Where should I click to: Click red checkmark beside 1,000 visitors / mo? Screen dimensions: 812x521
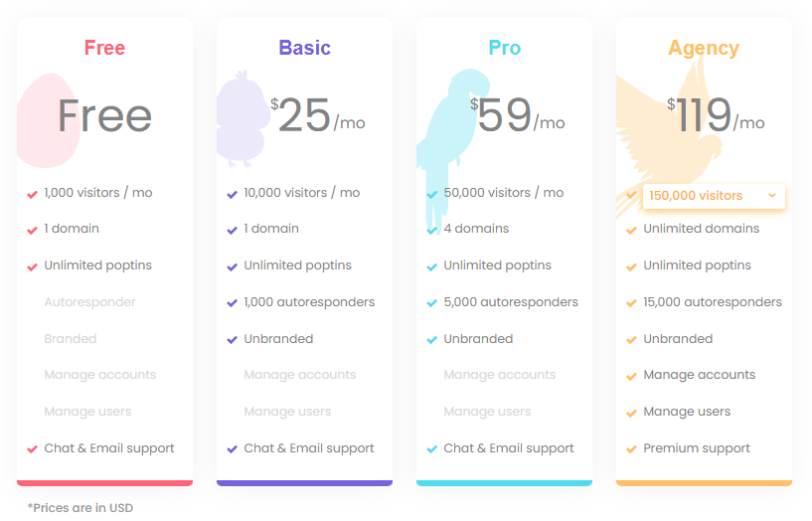click(x=32, y=194)
